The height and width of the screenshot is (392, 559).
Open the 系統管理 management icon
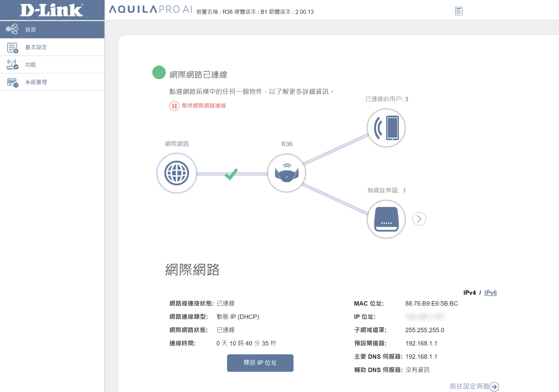coord(12,82)
